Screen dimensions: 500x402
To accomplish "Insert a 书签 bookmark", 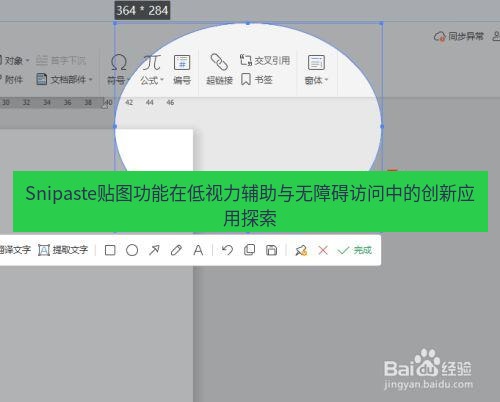I will click(257, 80).
